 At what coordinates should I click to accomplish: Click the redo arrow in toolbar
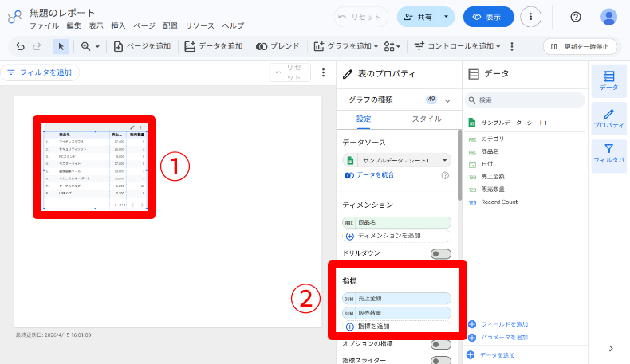37,46
